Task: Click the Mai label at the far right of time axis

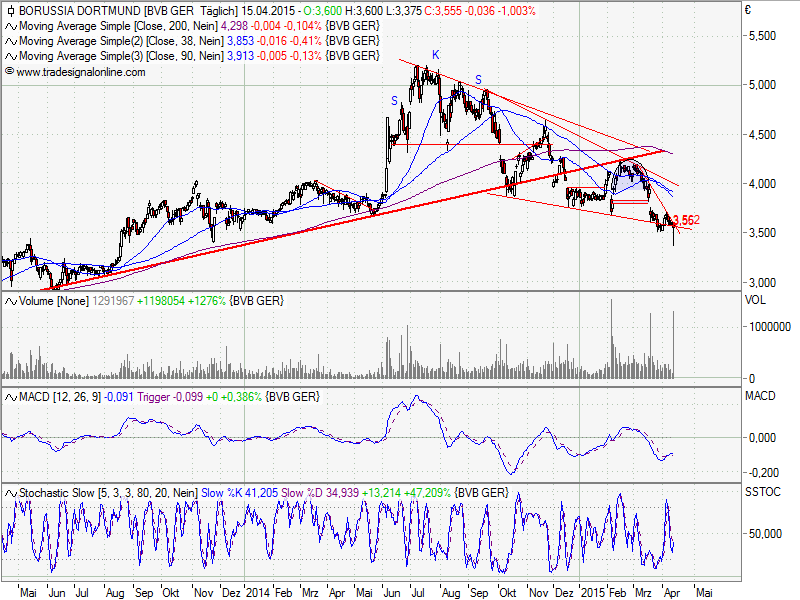Action: (x=704, y=593)
